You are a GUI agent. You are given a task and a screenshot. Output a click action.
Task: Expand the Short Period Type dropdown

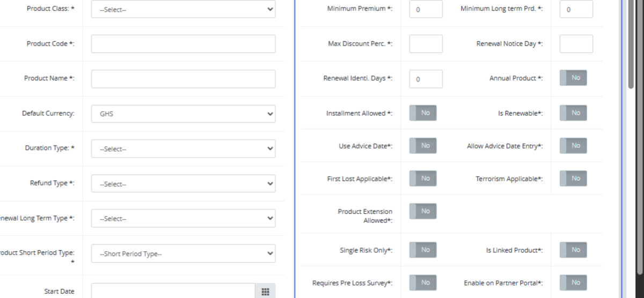point(183,254)
